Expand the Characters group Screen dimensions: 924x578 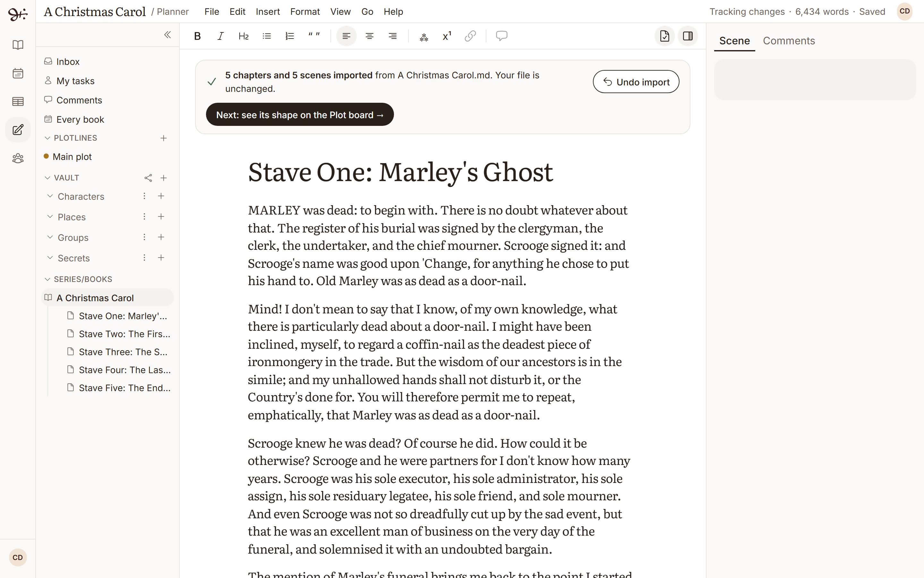pos(50,196)
